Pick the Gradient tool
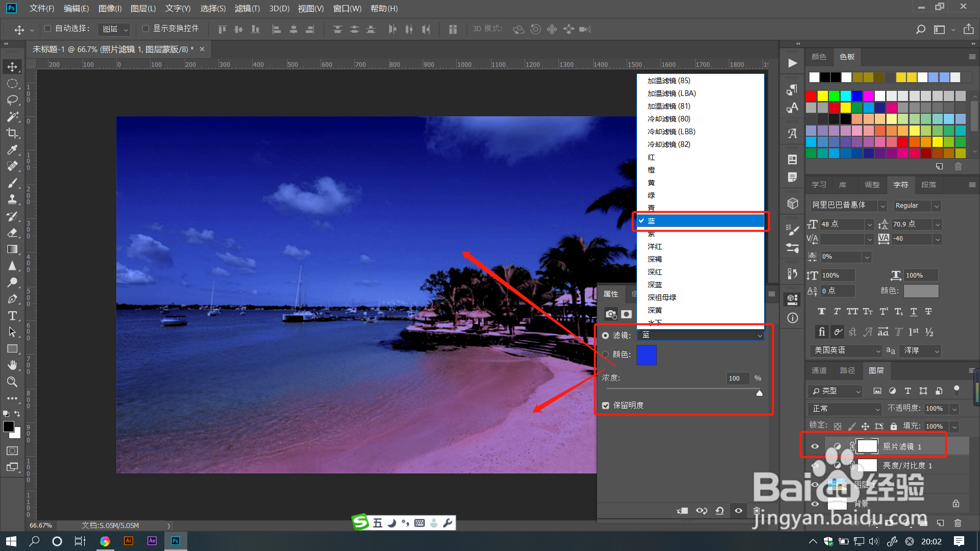980x551 pixels. point(12,249)
